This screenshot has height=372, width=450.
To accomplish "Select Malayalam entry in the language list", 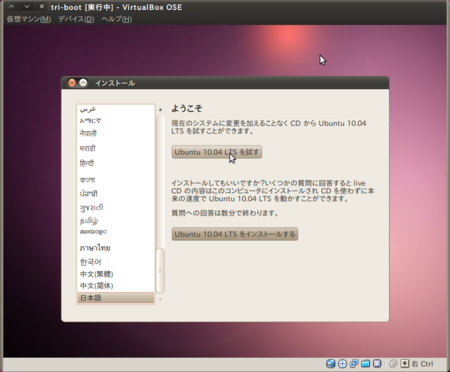I will (116, 232).
